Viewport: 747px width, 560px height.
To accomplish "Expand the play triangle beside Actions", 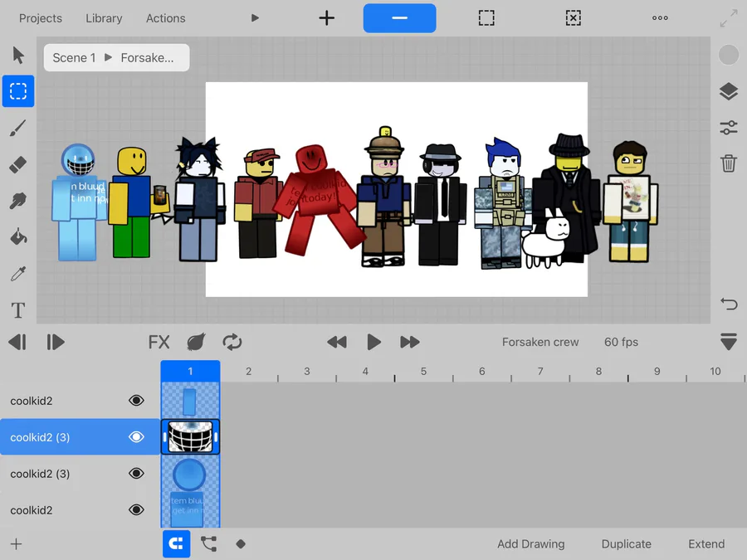I will 255,18.
